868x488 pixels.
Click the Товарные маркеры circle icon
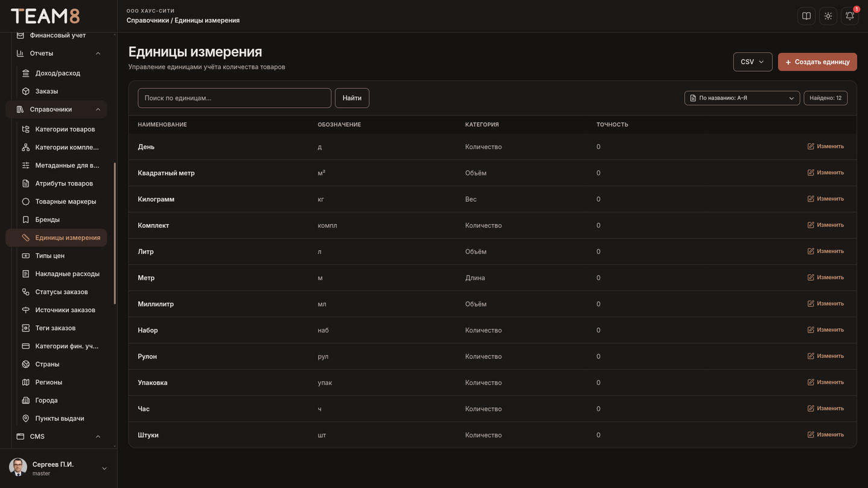pyautogui.click(x=26, y=201)
